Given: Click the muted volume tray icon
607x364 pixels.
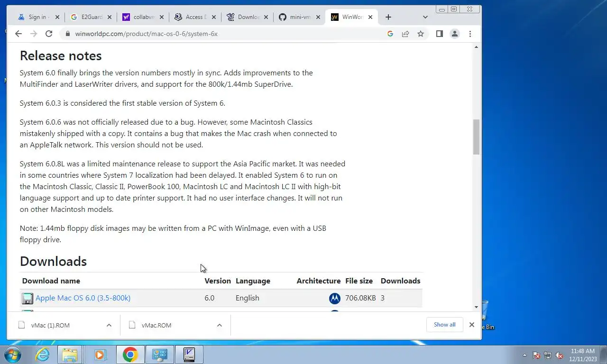Looking at the screenshot, I should coord(559,355).
